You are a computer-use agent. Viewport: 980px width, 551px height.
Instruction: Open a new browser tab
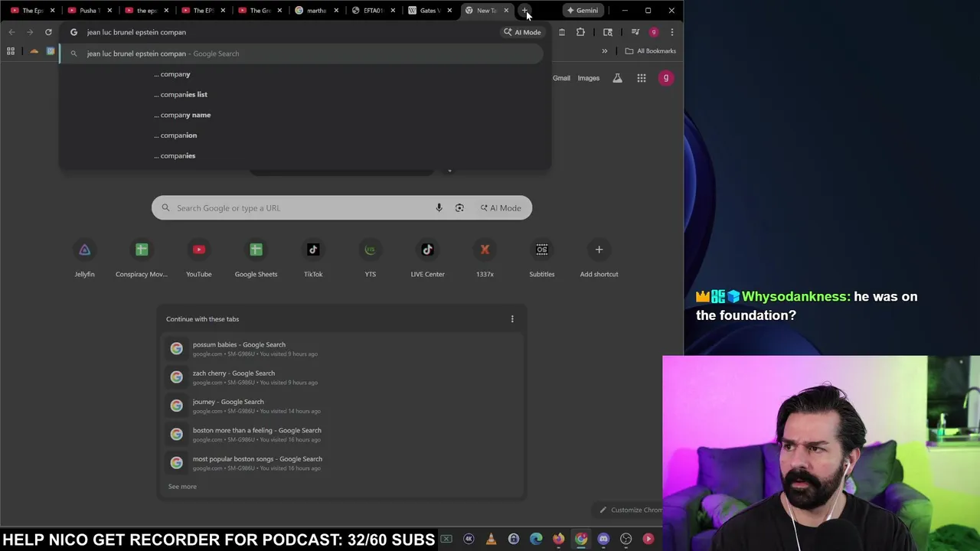pos(525,11)
